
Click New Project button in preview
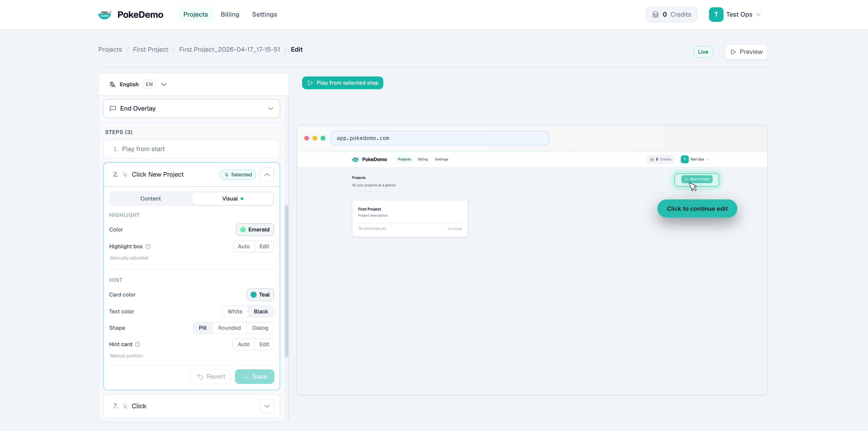pyautogui.click(x=697, y=179)
